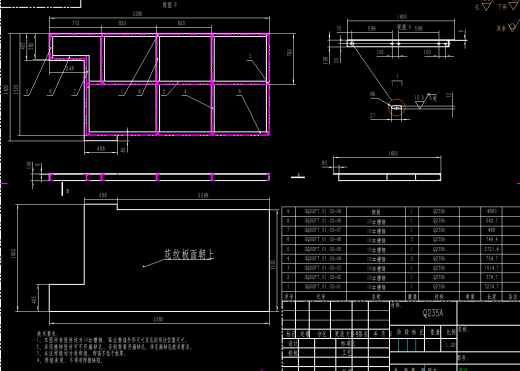Click the 名称 header cell of the parts table
The width and height of the screenshot is (520, 371).
coord(376,296)
